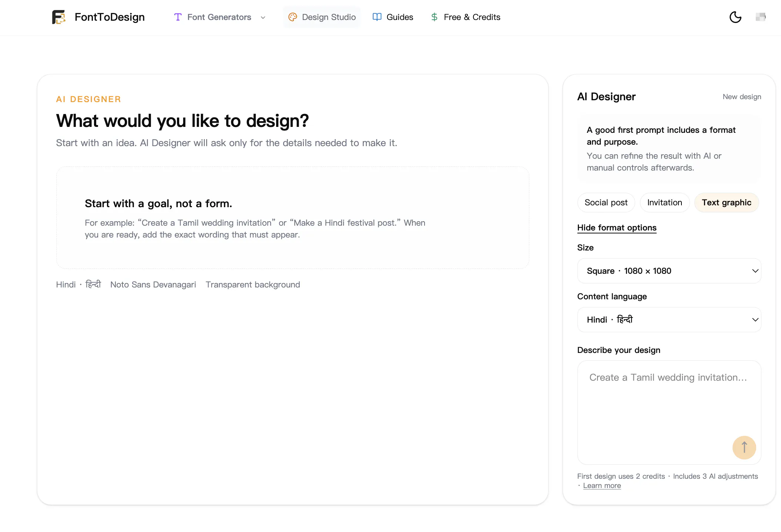Select the Social post format
Viewport: 781px width, 532px height.
(606, 202)
